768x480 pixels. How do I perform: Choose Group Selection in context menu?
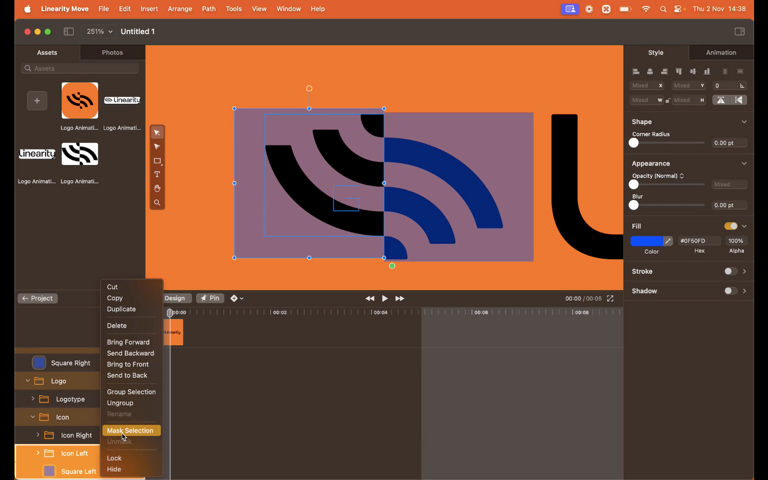131,392
